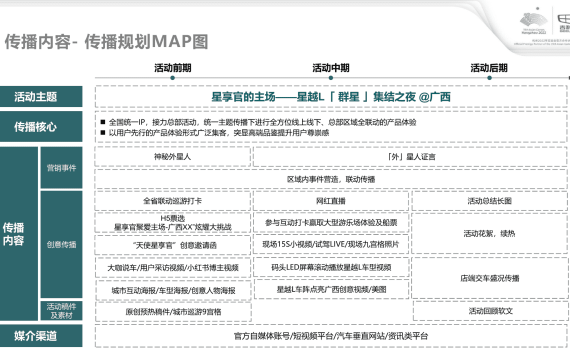The height and width of the screenshot is (360, 570).
Task: Select the 活动回顾软文 cell
Action: tap(490, 311)
